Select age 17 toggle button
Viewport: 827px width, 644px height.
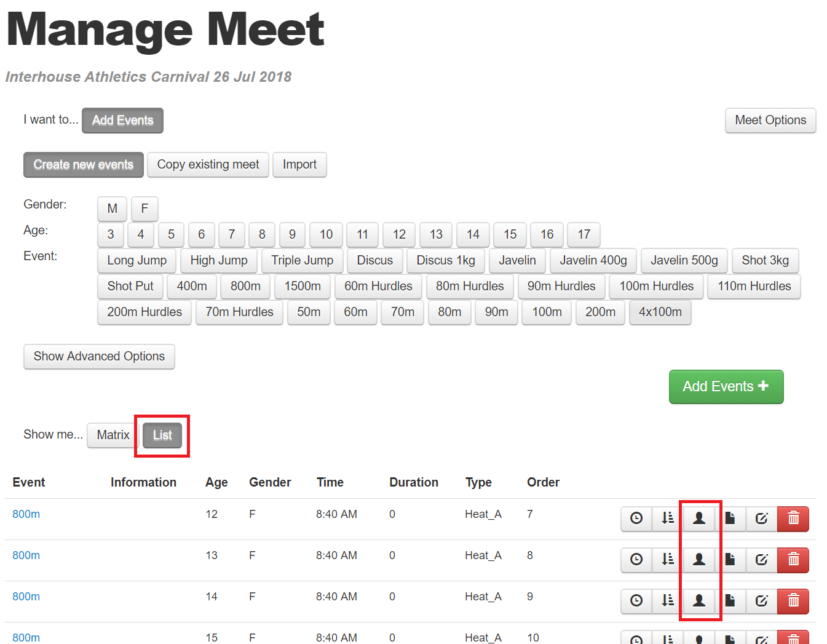click(584, 234)
